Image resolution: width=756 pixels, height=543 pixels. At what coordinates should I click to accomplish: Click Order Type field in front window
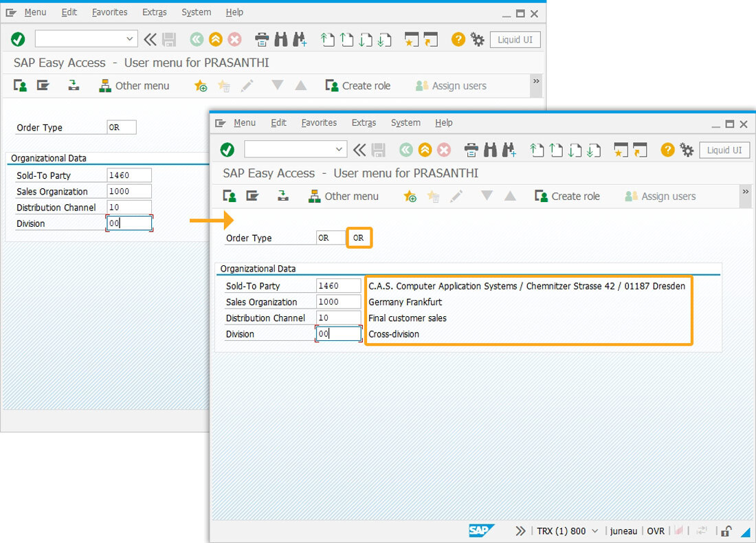click(x=331, y=238)
